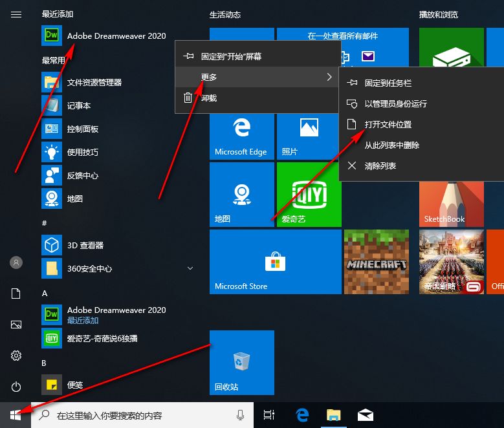Viewport: 504px width, 428px height.
Task: Open the Microsoft Edge tile
Action: pyautogui.click(x=242, y=136)
